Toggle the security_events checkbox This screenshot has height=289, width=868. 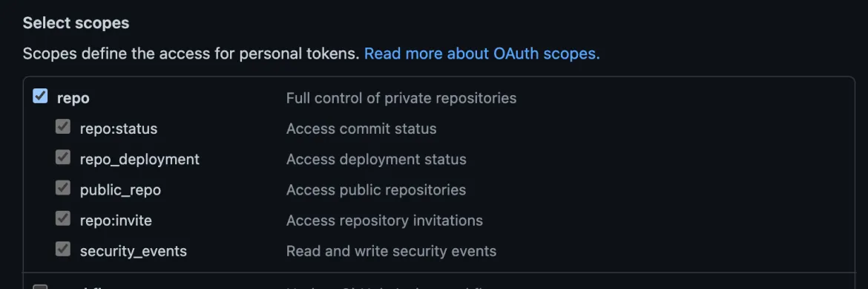pos(63,249)
